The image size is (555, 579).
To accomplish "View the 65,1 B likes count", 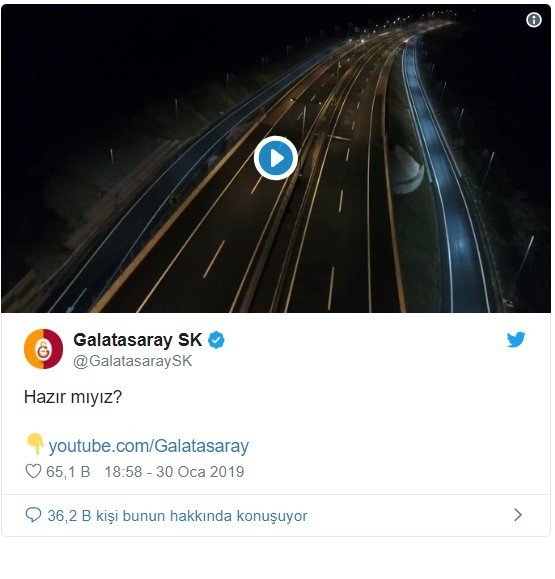I will (x=68, y=472).
